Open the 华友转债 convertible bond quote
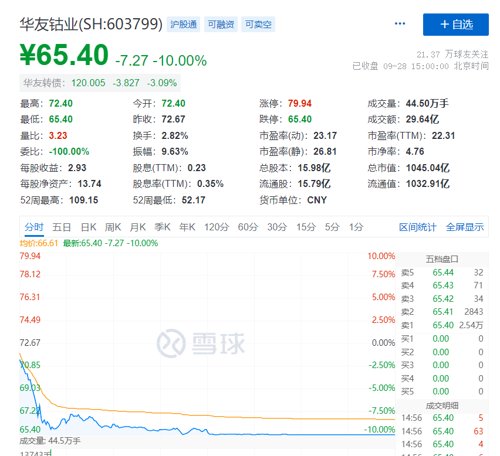Screen dimensions: 500x456 pos(100,83)
